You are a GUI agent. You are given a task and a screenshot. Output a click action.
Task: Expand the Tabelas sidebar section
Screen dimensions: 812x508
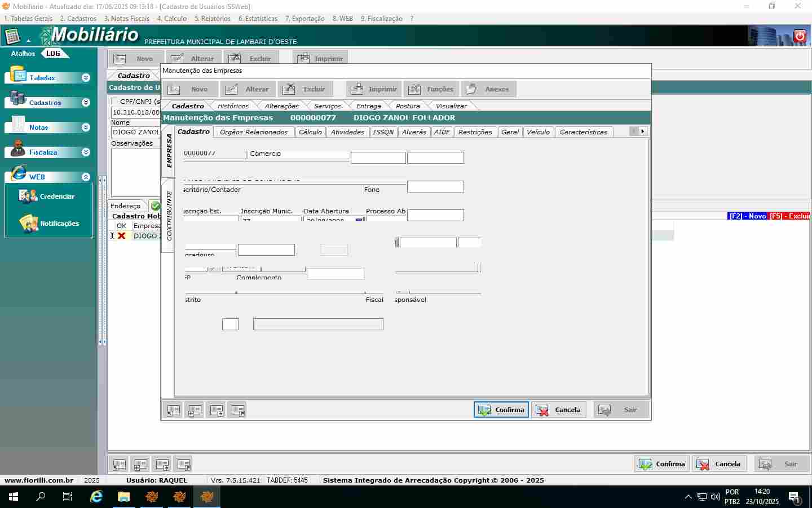[86, 78]
